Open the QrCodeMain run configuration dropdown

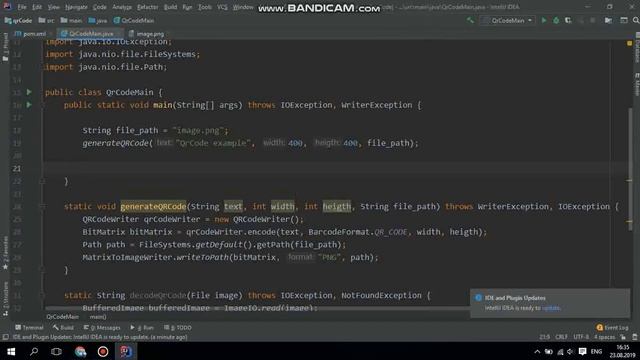coord(508,20)
